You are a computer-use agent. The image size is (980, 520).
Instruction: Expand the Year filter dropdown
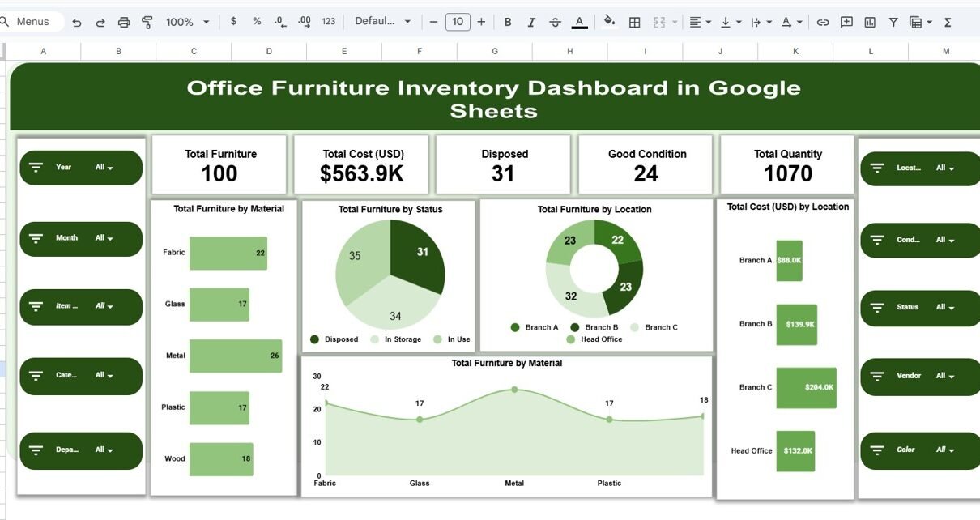[x=104, y=168]
